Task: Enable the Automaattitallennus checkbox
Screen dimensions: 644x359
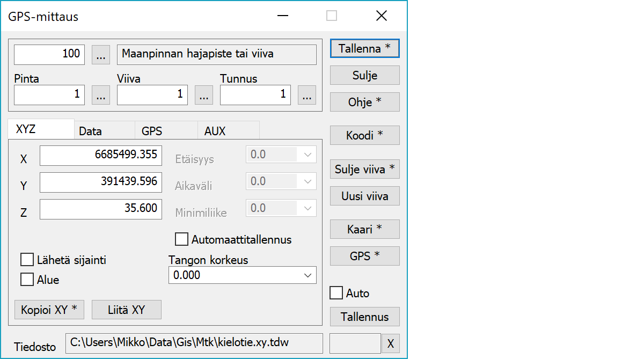Action: (182, 239)
